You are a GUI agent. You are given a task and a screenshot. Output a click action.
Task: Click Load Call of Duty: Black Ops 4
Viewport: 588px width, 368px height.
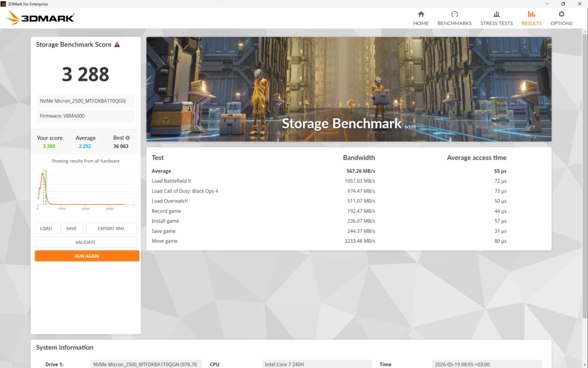(x=185, y=191)
